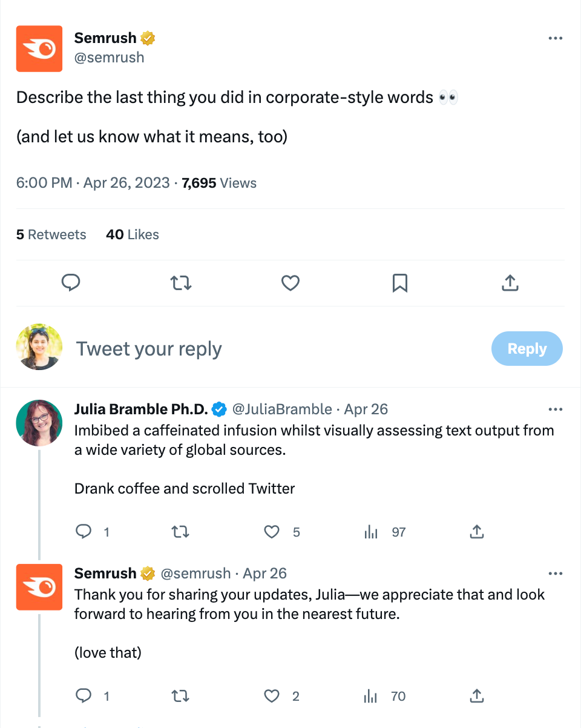
Task: View the 5 Retweets list
Action: (x=51, y=235)
